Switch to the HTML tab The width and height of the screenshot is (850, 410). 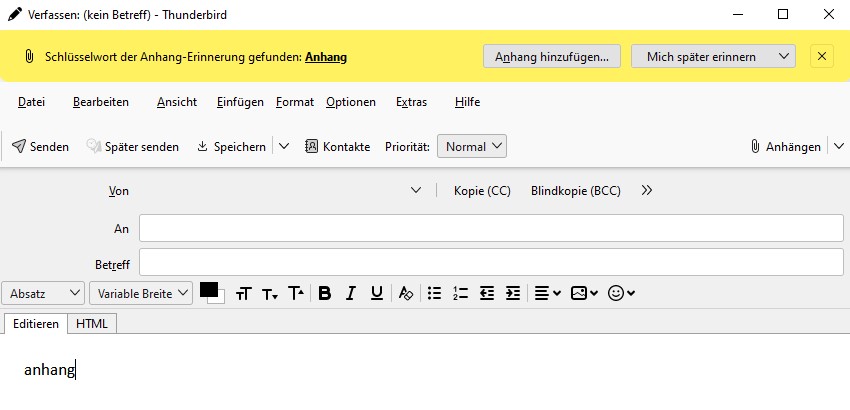(x=92, y=324)
